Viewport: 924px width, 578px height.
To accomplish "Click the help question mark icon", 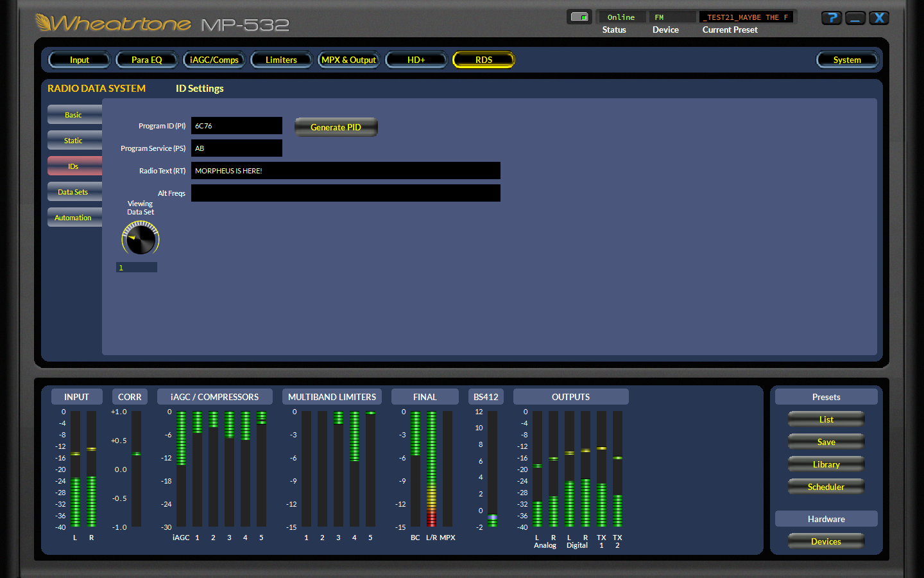I will (832, 18).
